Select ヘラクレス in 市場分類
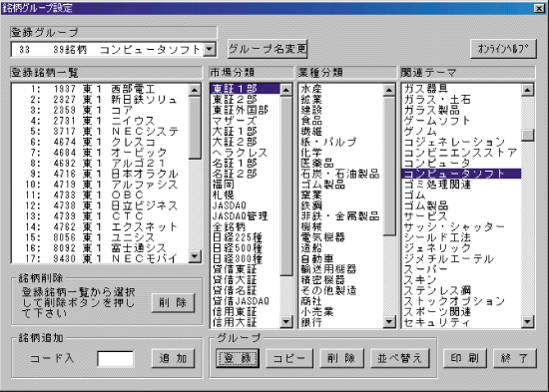This screenshot has width=549, height=392. tap(246, 153)
